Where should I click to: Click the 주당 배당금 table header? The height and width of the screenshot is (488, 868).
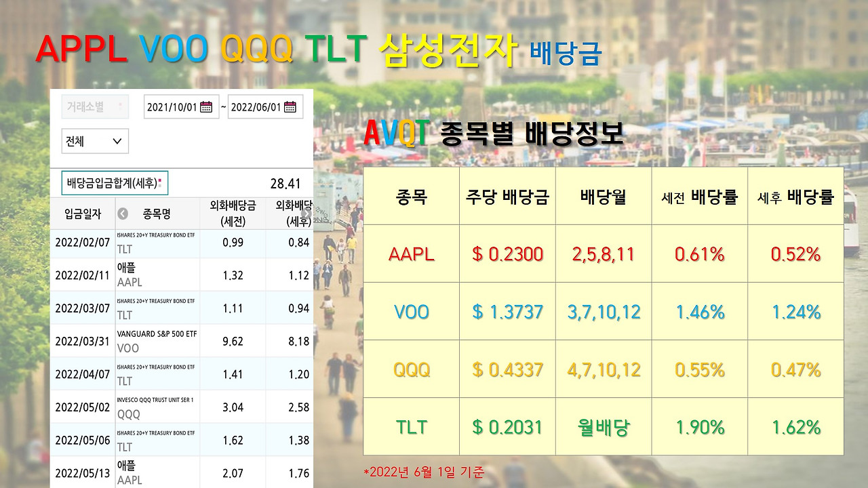(x=508, y=197)
